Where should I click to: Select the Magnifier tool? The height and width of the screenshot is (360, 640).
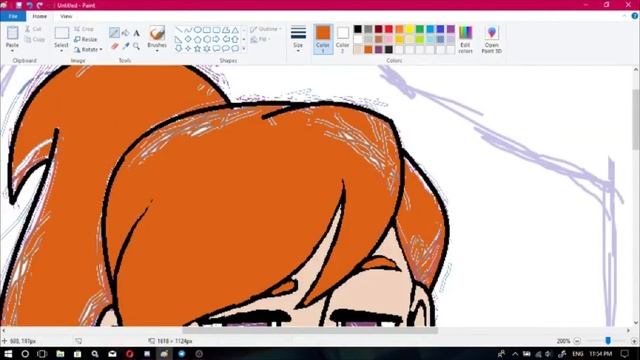tap(136, 46)
